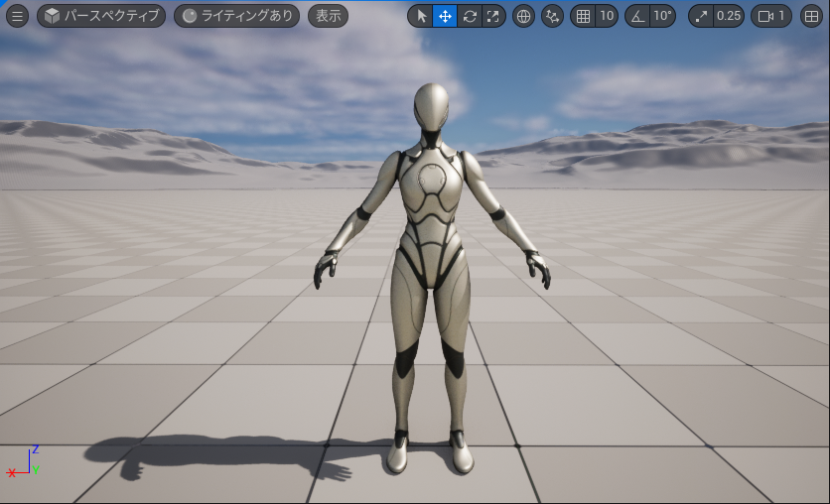Toggle rotation angle snapping
Image resolution: width=830 pixels, height=504 pixels.
[x=637, y=16]
